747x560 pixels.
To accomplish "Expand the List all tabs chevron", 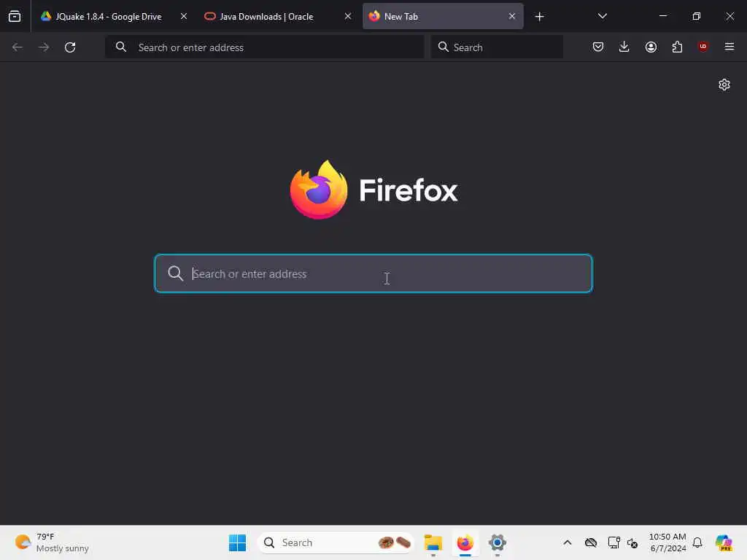I will [x=602, y=16].
